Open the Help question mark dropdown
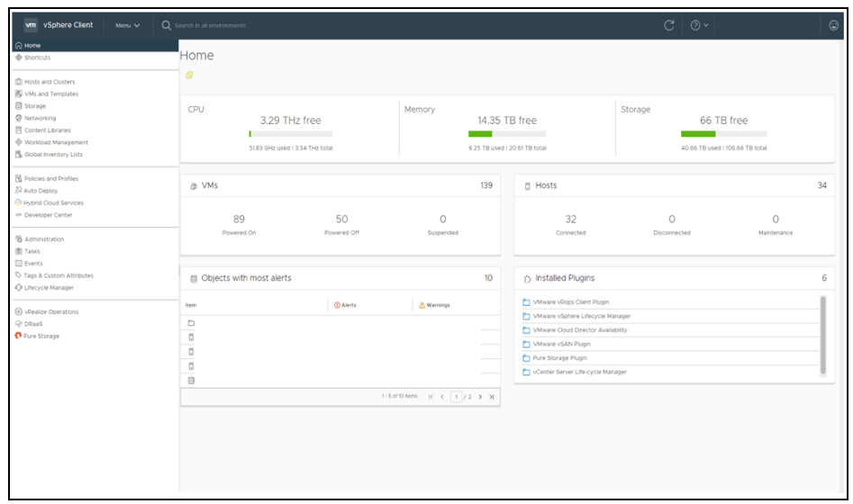853x504 pixels. (x=699, y=25)
